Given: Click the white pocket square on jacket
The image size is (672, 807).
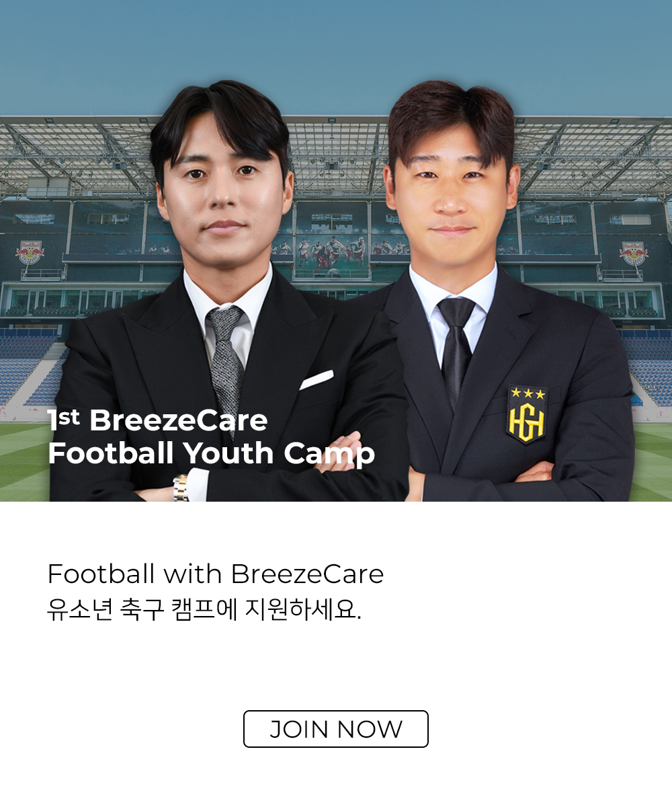Looking at the screenshot, I should pos(317,379).
